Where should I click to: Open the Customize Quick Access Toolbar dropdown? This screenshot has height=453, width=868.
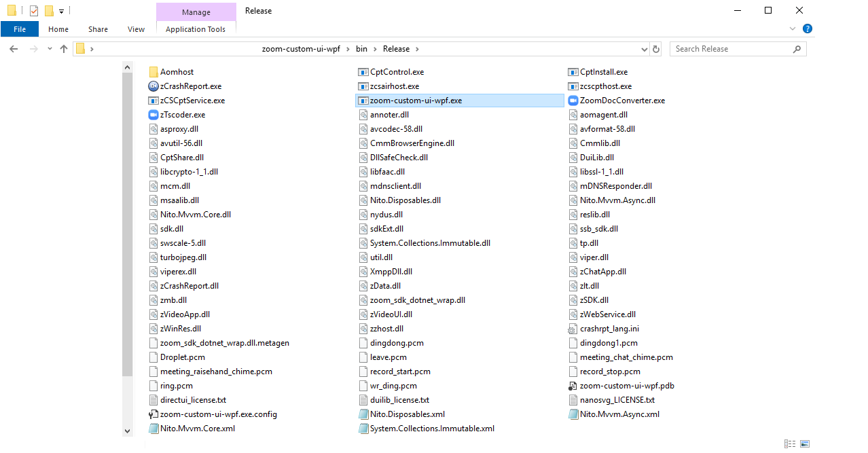point(60,10)
